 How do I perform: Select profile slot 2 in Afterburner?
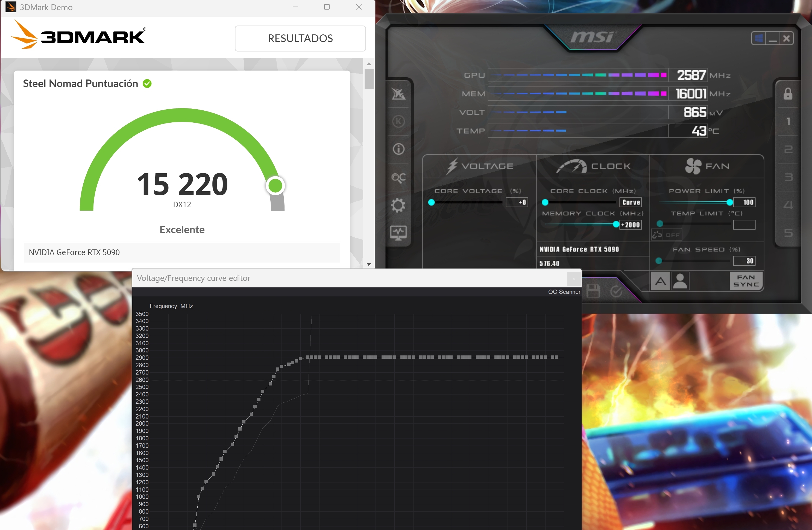tap(788, 149)
